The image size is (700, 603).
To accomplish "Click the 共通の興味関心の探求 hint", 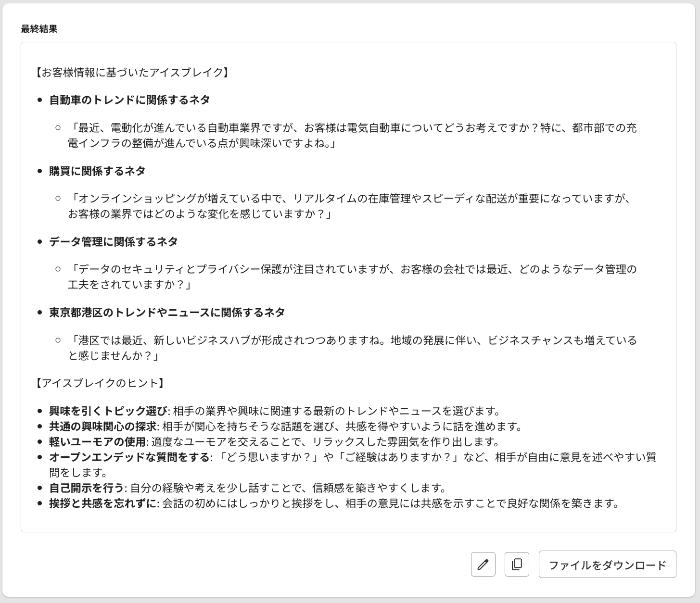I will point(103,427).
